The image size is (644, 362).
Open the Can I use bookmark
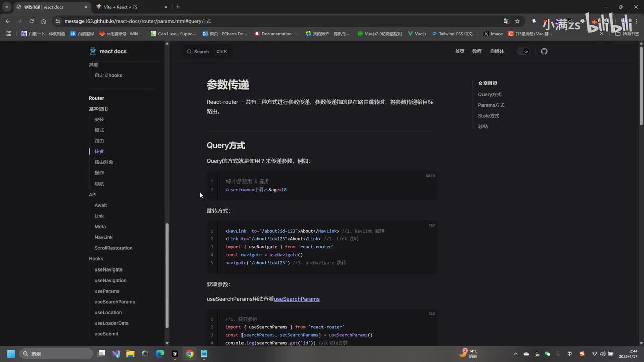[x=173, y=34]
